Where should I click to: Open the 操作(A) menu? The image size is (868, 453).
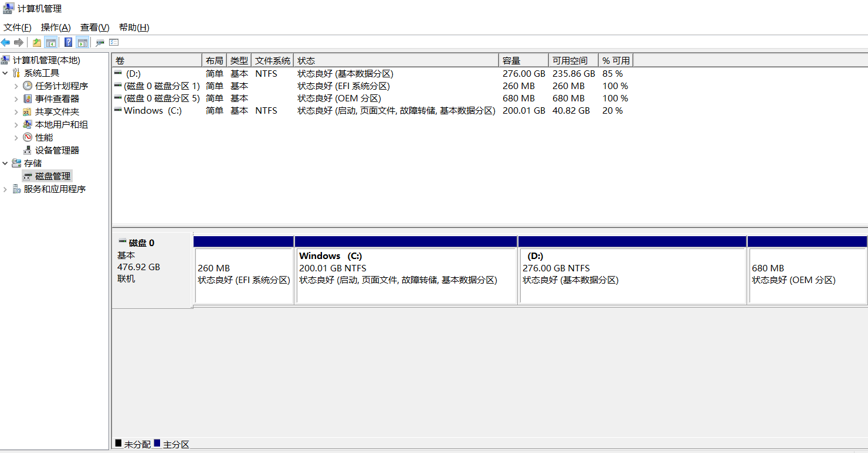click(x=56, y=28)
